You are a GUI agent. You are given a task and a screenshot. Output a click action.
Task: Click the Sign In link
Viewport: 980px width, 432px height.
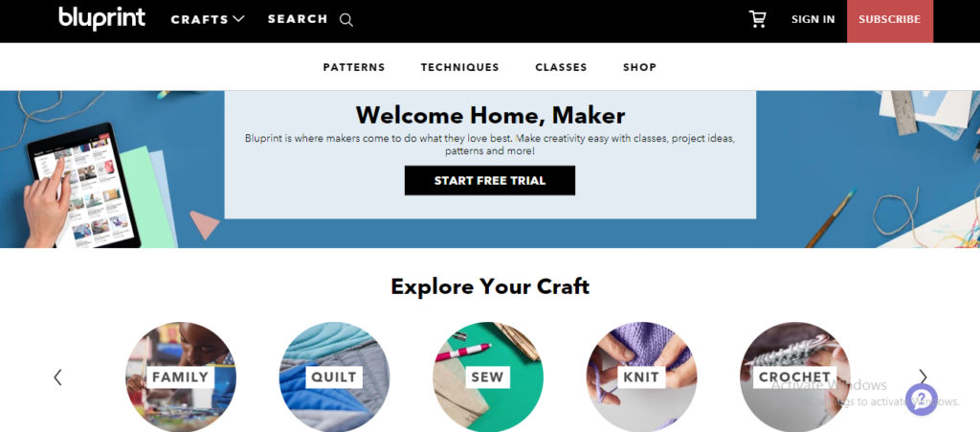point(813,19)
